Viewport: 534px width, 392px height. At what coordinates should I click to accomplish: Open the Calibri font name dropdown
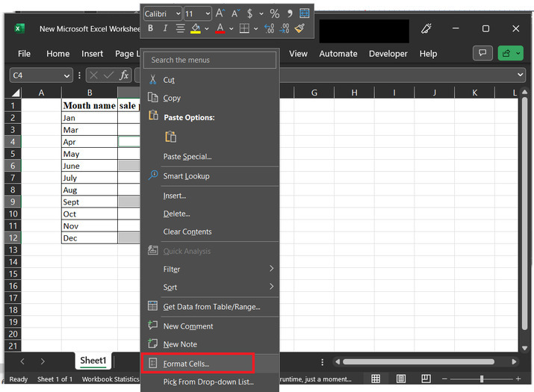(x=162, y=13)
